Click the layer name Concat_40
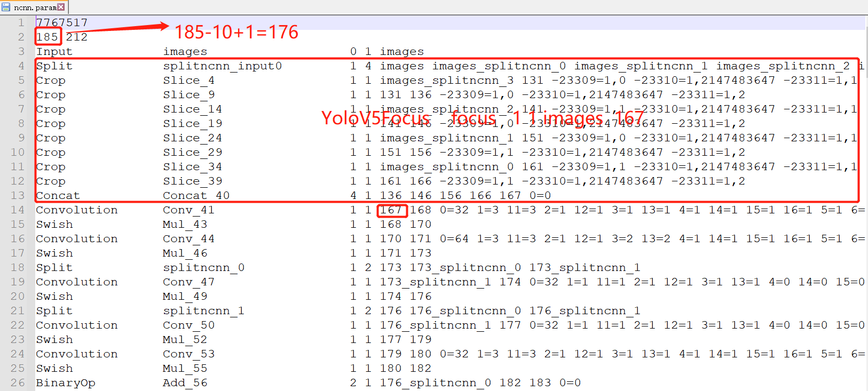 point(196,195)
